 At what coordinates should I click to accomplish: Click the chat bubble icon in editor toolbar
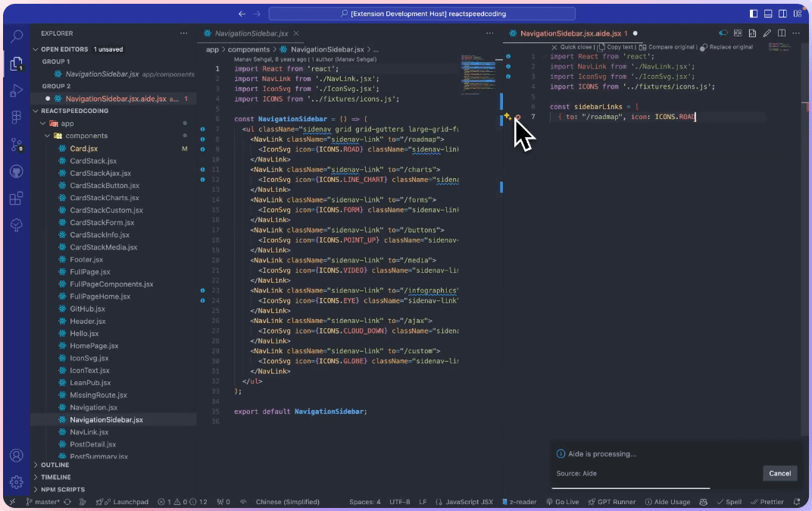pyautogui.click(x=723, y=33)
